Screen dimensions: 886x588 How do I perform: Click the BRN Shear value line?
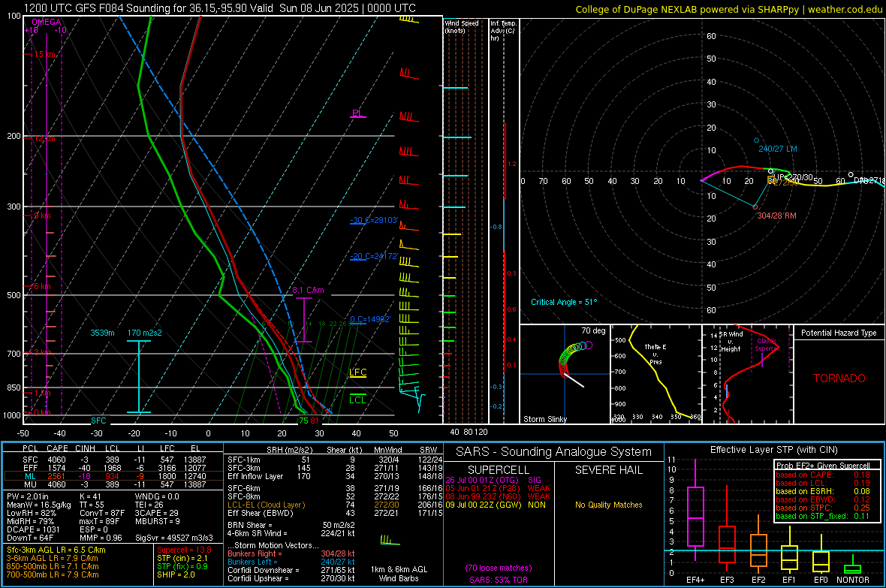[x=291, y=525]
